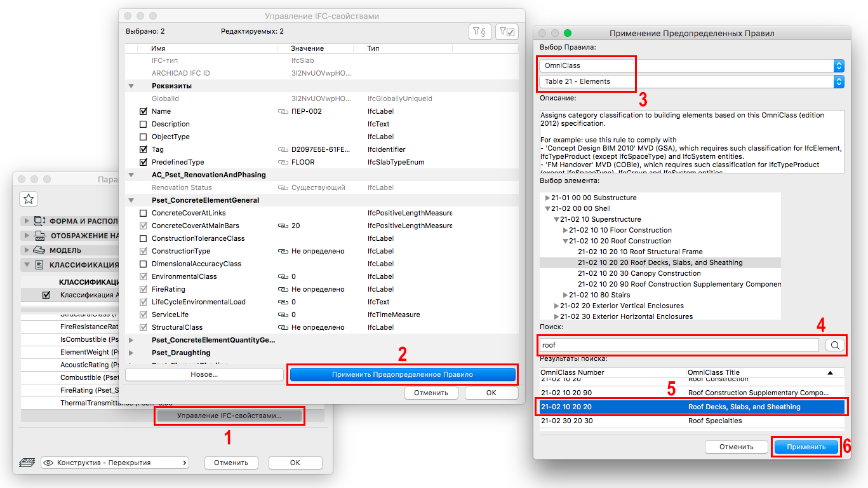Screen dimensions: 868x488
Task: Expand the 21-01 00 00 Substructure node
Action: click(x=548, y=198)
